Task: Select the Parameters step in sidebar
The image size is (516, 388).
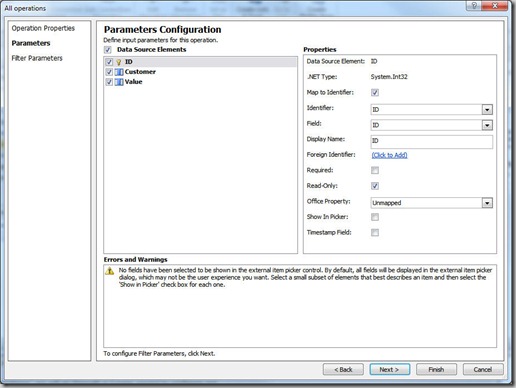Action: pos(31,43)
